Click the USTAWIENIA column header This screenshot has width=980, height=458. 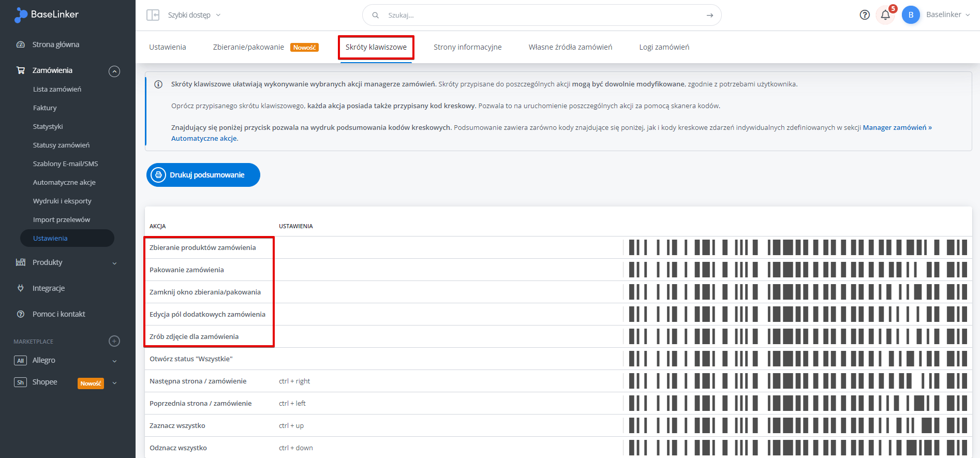296,226
